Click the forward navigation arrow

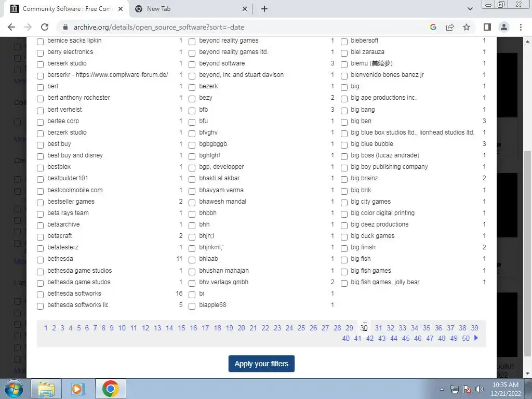click(28, 27)
